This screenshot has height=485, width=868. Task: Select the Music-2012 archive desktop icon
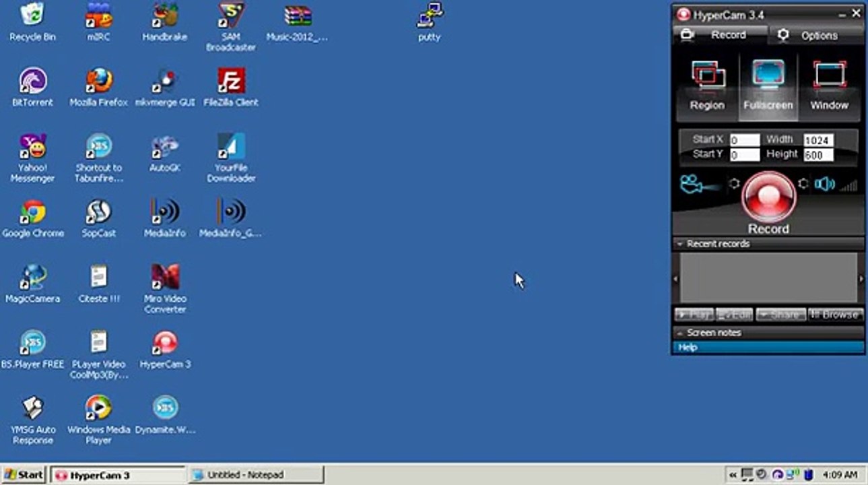pyautogui.click(x=297, y=22)
